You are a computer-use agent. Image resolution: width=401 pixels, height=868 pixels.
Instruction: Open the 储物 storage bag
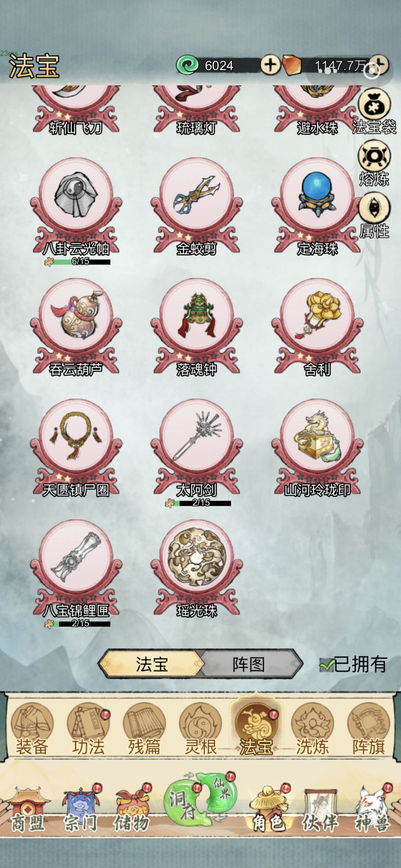[x=132, y=809]
